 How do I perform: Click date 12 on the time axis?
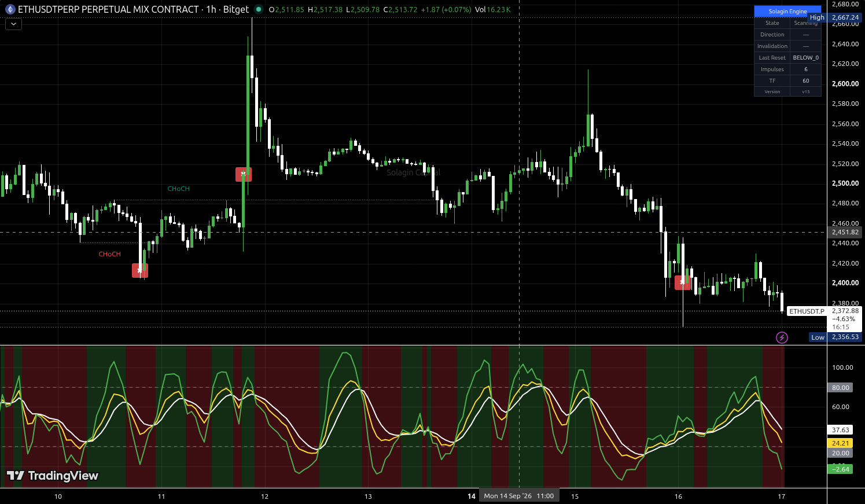pyautogui.click(x=265, y=496)
